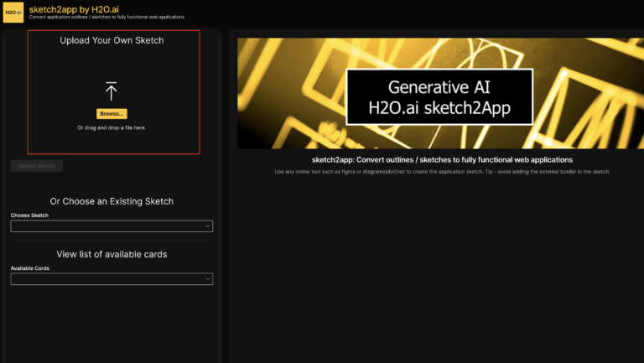Click the H2O.ai logo icon

[x=13, y=12]
